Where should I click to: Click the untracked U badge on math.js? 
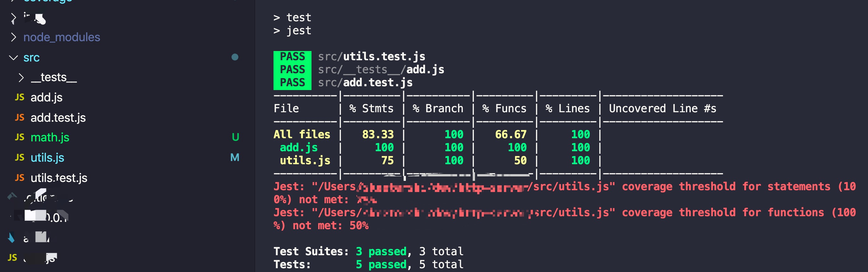click(x=236, y=137)
